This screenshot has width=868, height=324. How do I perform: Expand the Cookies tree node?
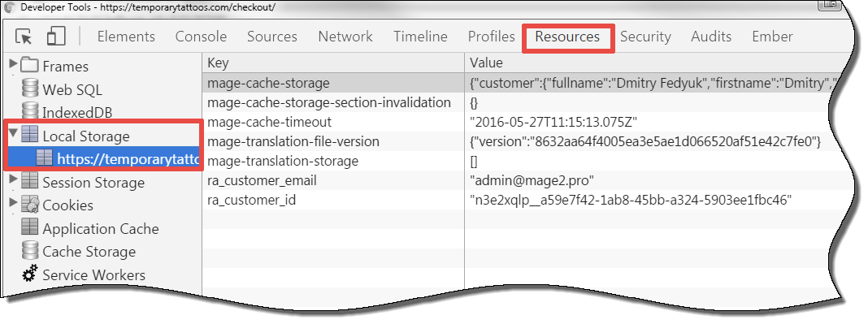(x=13, y=203)
